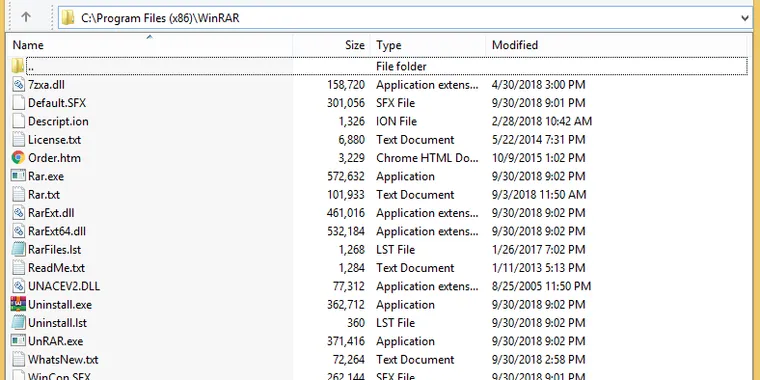
Task: Click the 1/26/2017 7:02 PM date
Action: tap(538, 250)
